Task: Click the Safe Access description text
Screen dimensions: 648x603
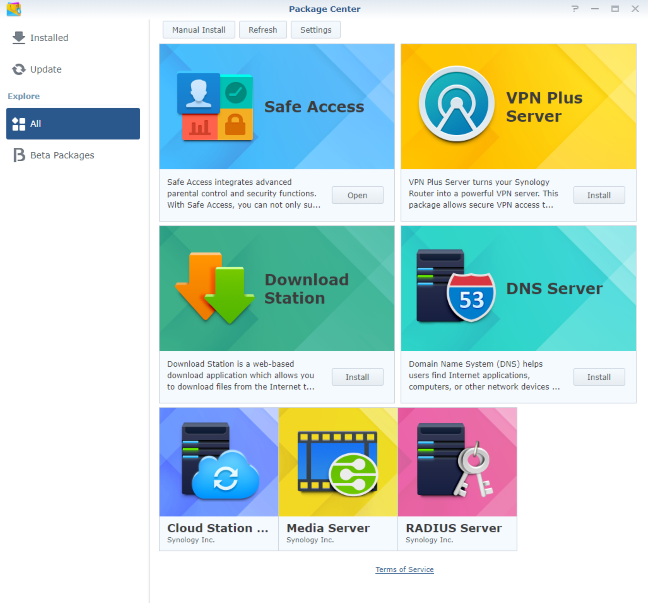Action: click(244, 193)
